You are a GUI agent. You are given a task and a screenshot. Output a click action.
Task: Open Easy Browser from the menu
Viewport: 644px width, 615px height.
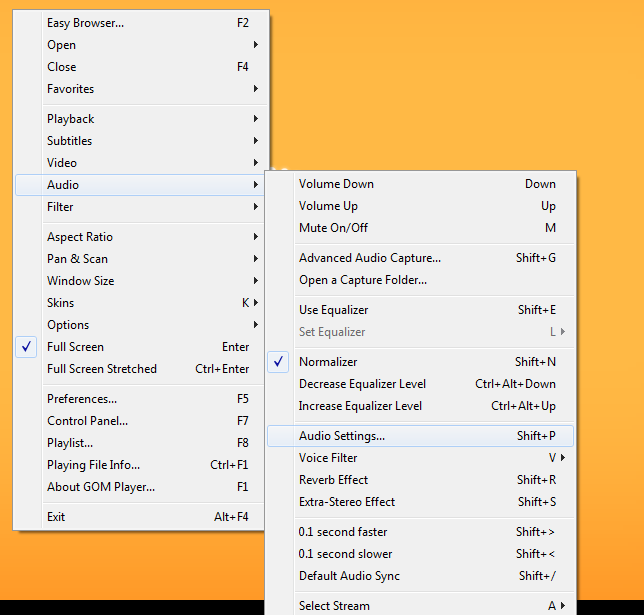(x=85, y=23)
